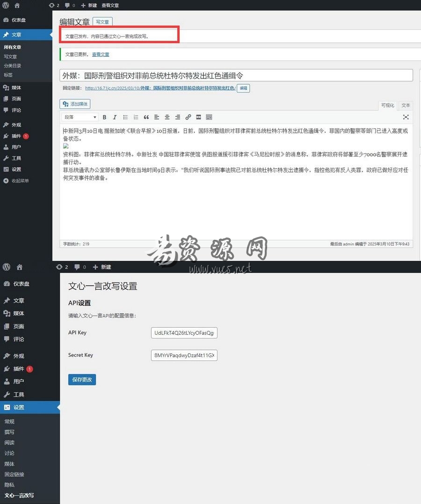Open 标签 submenu item
Image resolution: width=421 pixels, height=504 pixels.
pos(8,75)
